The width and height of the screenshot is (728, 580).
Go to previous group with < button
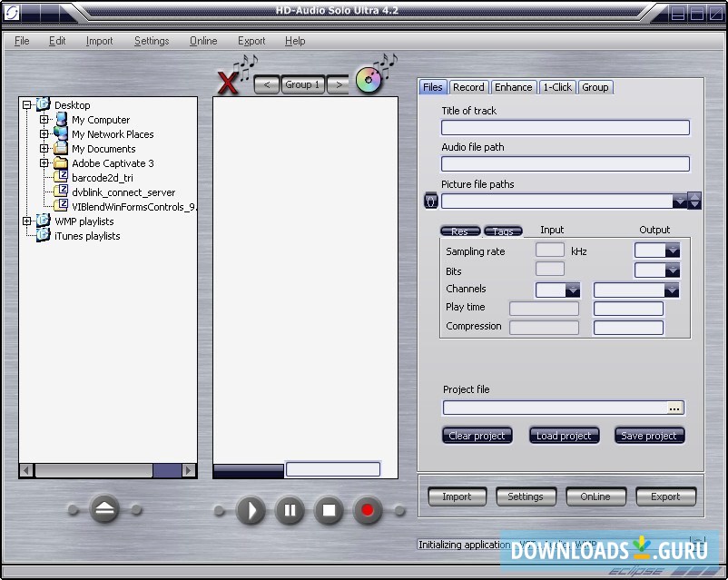pos(267,84)
